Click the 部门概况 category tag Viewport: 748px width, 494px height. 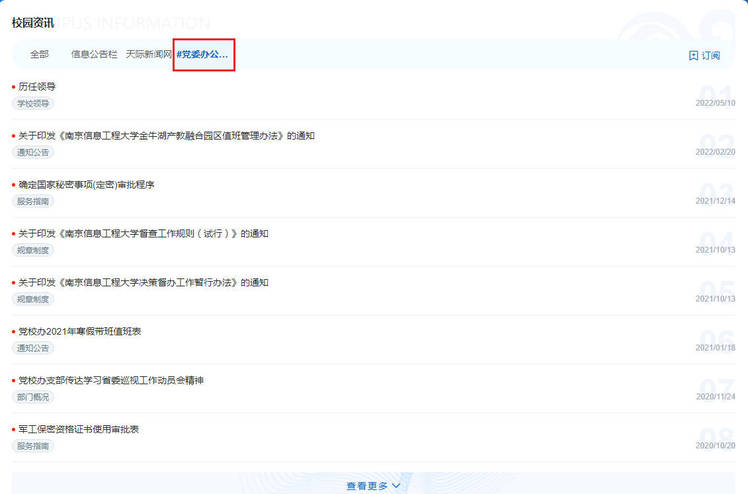coord(33,397)
